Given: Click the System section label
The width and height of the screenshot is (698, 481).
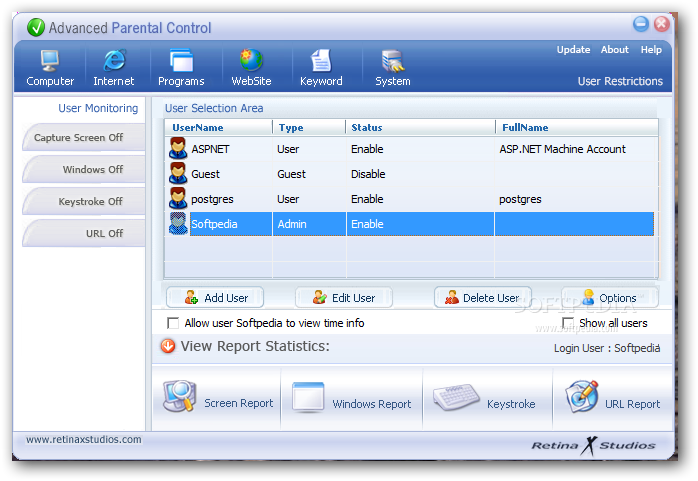Looking at the screenshot, I should (x=393, y=81).
